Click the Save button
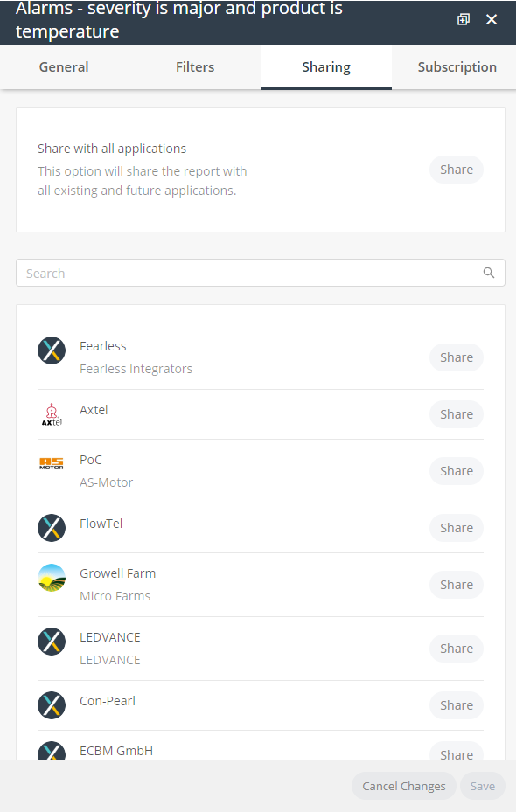The height and width of the screenshot is (812, 516). 482,786
